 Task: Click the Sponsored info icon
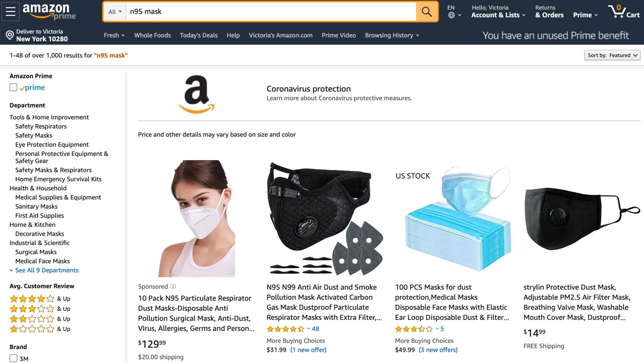click(173, 286)
